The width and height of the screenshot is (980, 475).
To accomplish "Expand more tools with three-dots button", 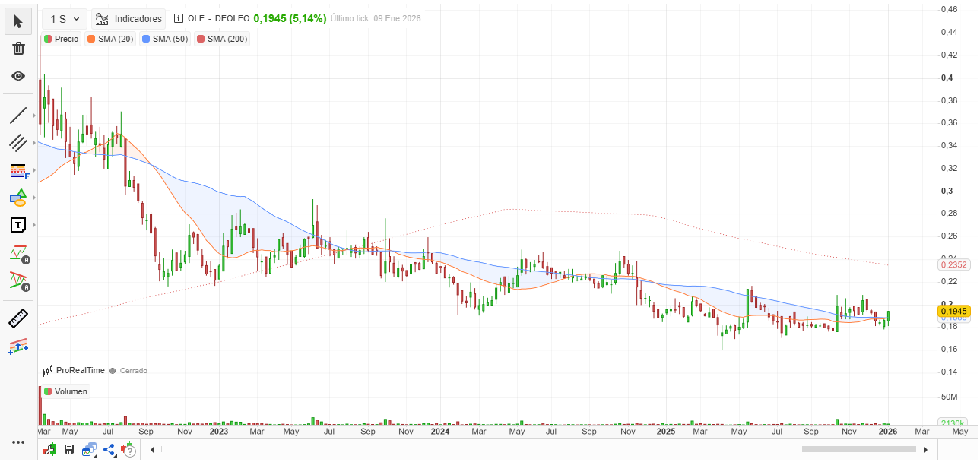I will (x=18, y=442).
